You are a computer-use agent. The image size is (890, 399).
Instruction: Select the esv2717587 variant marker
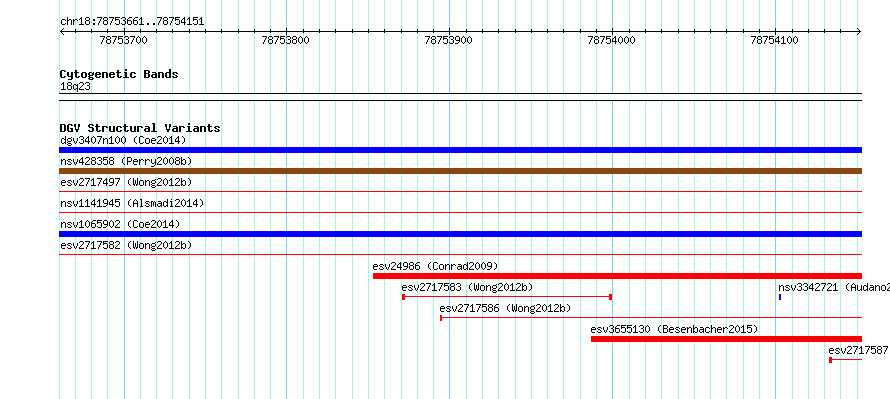pyautogui.click(x=845, y=360)
